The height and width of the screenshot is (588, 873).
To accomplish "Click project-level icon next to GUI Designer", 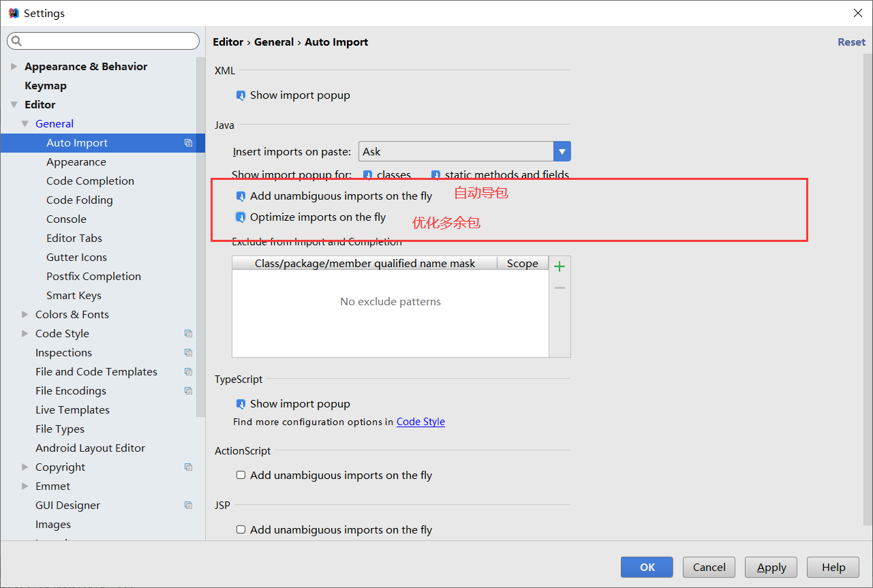I will coord(188,506).
